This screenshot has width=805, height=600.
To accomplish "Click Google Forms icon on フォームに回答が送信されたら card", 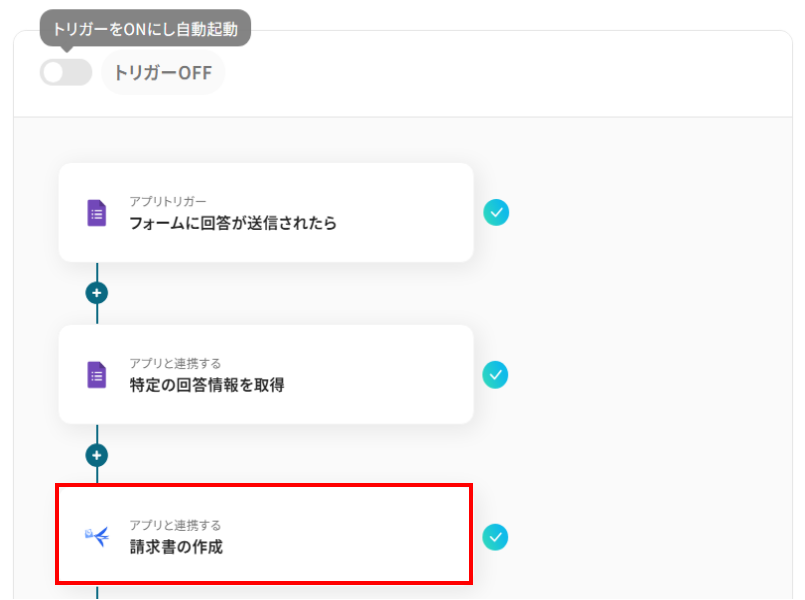I will point(96,213).
